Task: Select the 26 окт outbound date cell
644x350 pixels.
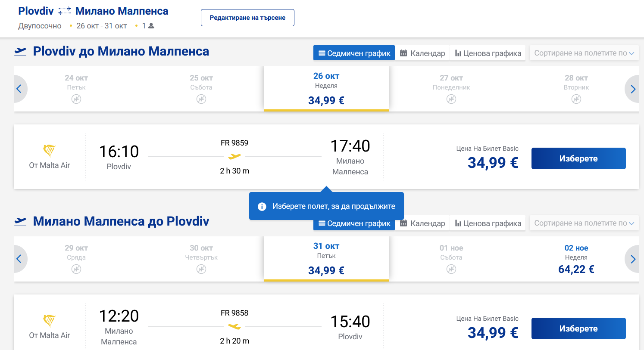Action: pyautogui.click(x=326, y=89)
